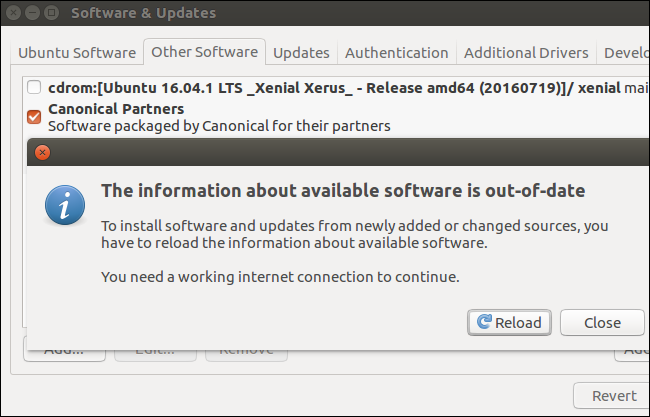650x417 pixels.
Task: Select the Canonical Partners source entry text
Action: point(116,109)
